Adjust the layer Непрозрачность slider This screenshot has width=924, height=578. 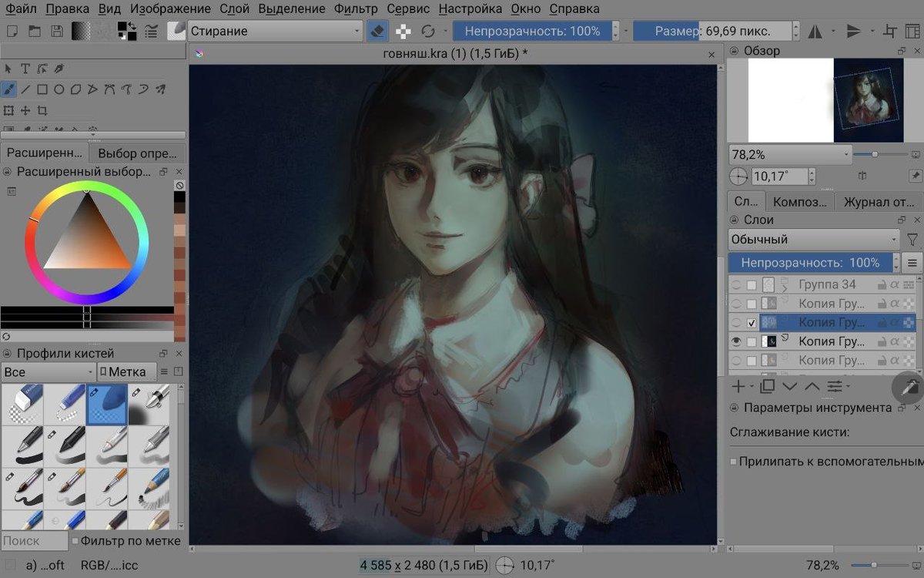[810, 263]
